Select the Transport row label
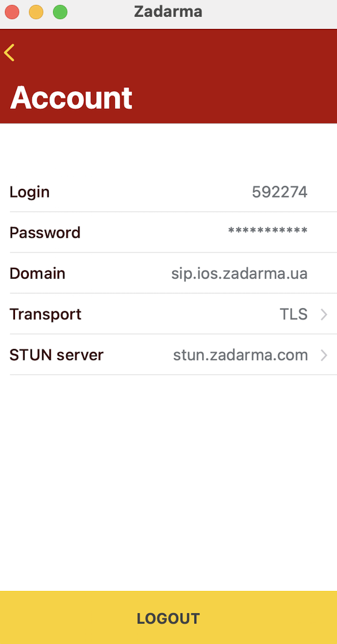Screen dimensions: 337x644 [45, 314]
